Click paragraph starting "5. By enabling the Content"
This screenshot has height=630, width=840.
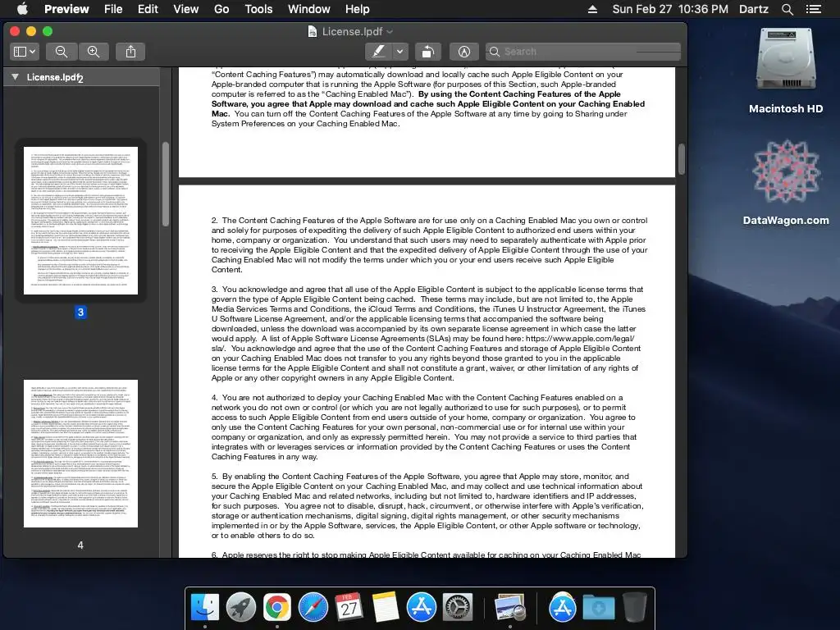[427, 505]
